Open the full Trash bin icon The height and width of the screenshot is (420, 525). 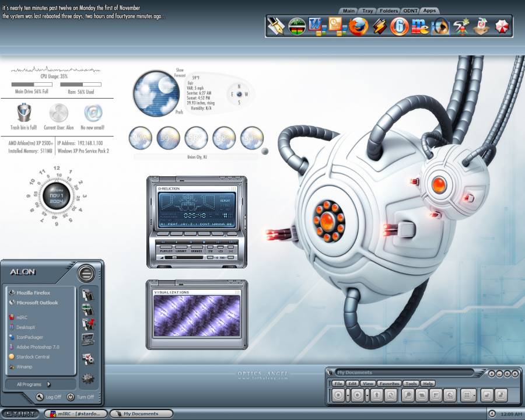point(24,113)
